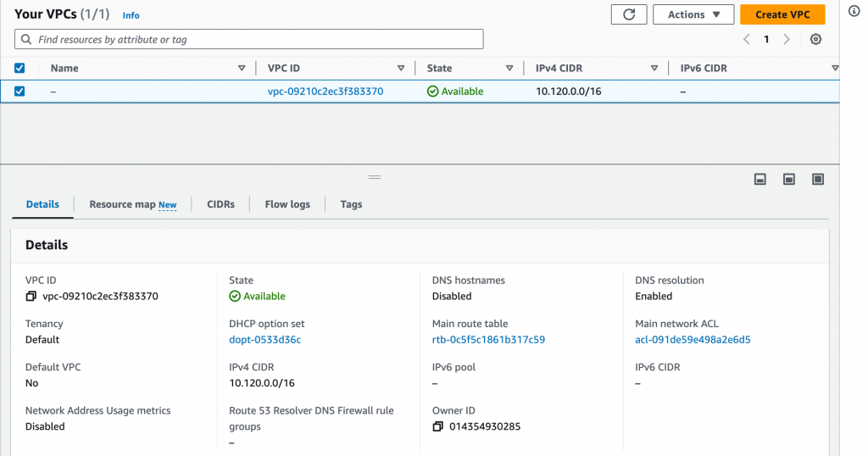Viewport: 868px width, 456px height.
Task: Refresh the VPC list
Action: [629, 14]
